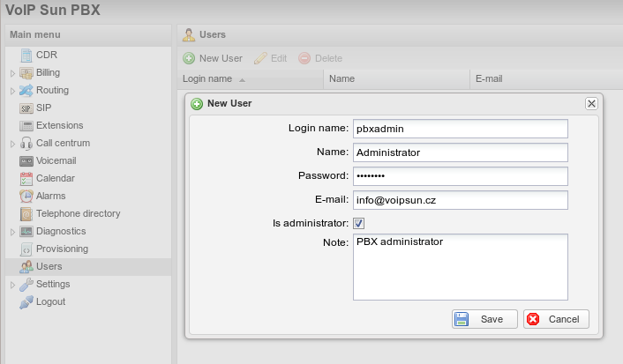This screenshot has width=623, height=364.
Task: Open the CDR icon in main menu
Action: click(x=26, y=56)
